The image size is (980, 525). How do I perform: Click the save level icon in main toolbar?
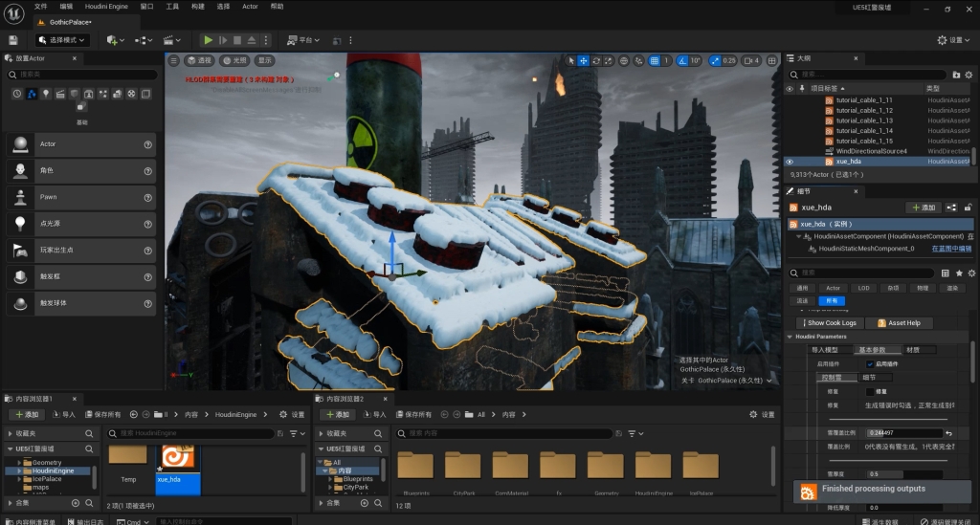(x=13, y=40)
